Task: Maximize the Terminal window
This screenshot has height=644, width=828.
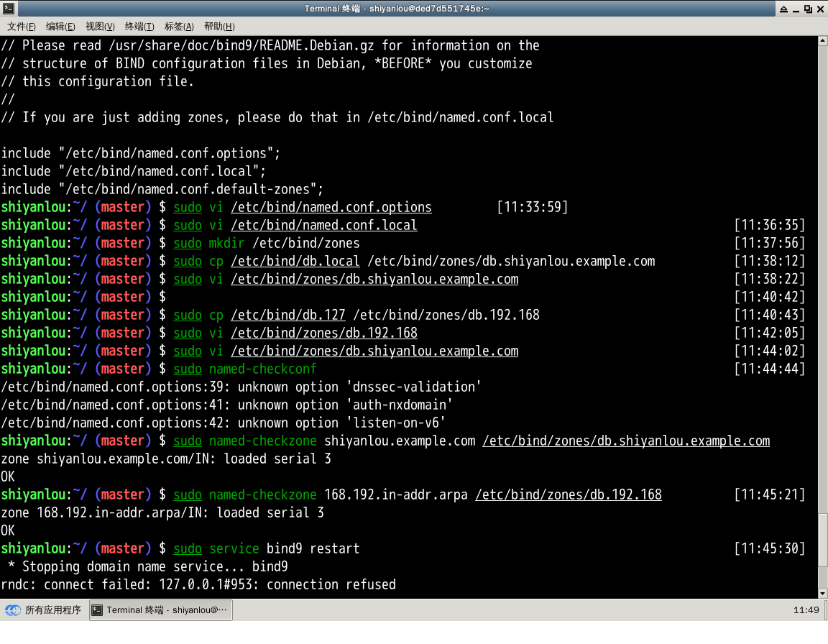Action: pos(808,9)
